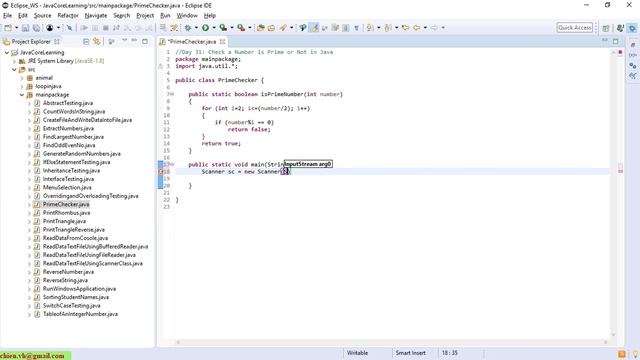This screenshot has width=640, height=360.
Task: Open the Coverage dropdown arrow
Action: point(231,28)
